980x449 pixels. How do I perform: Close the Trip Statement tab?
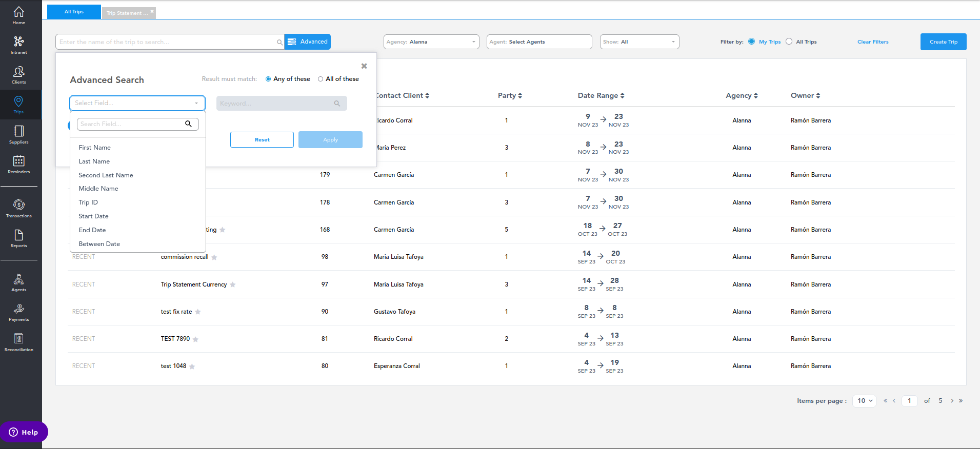click(152, 11)
